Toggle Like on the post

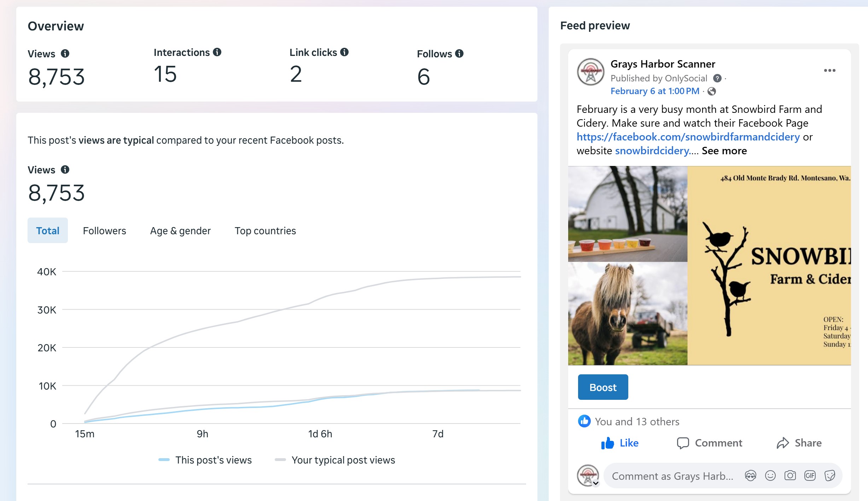point(620,443)
